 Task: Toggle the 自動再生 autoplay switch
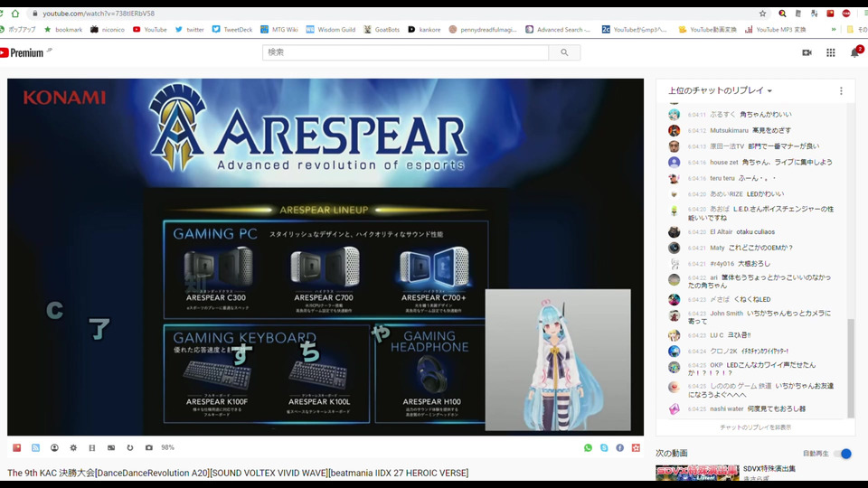844,454
